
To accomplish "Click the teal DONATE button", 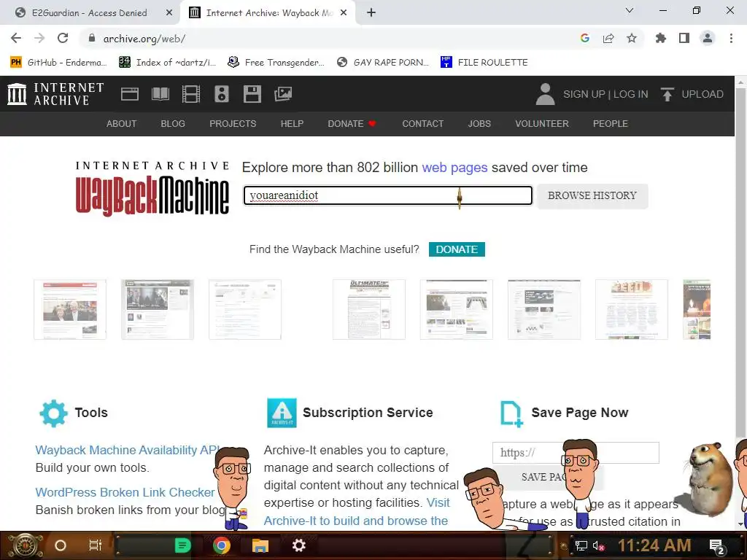I will coord(457,249).
